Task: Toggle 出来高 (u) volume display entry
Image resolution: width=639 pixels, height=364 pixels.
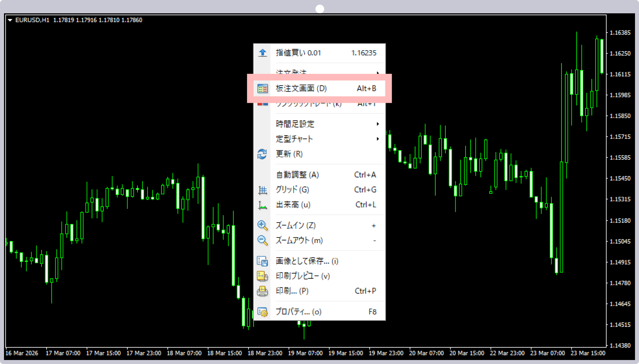Action: [293, 205]
